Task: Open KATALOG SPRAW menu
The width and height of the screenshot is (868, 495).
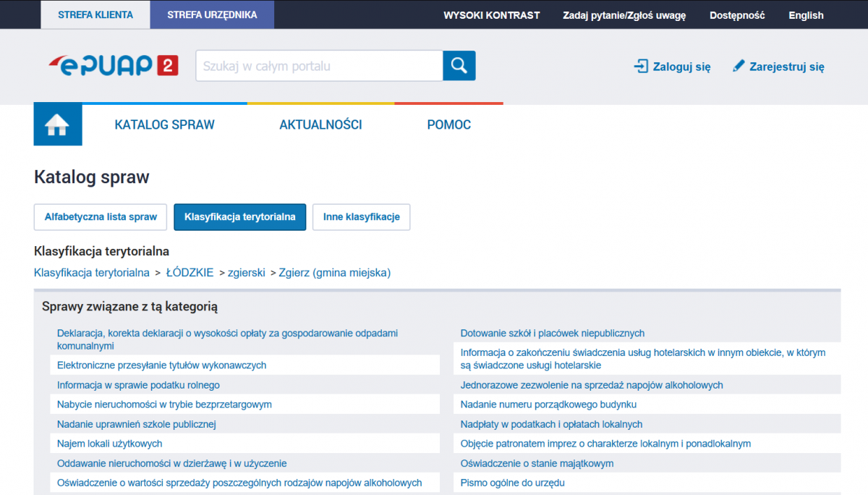Action: click(164, 124)
